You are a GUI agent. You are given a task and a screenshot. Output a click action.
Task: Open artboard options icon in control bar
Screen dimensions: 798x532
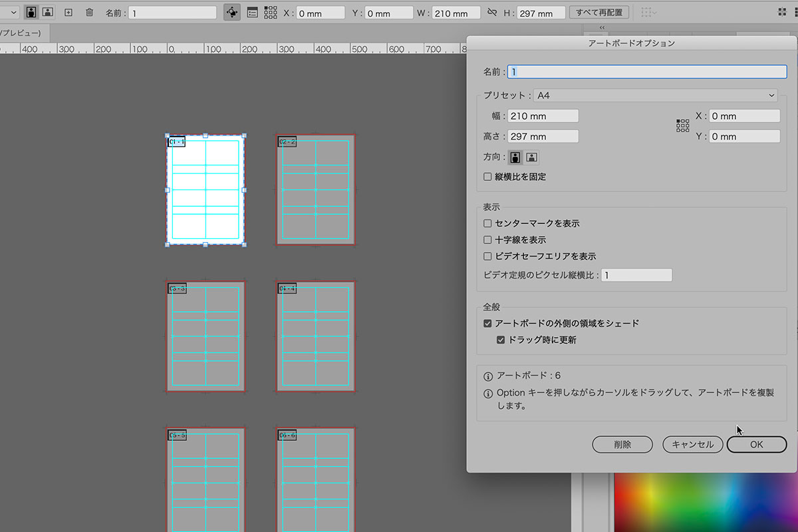pyautogui.click(x=252, y=12)
